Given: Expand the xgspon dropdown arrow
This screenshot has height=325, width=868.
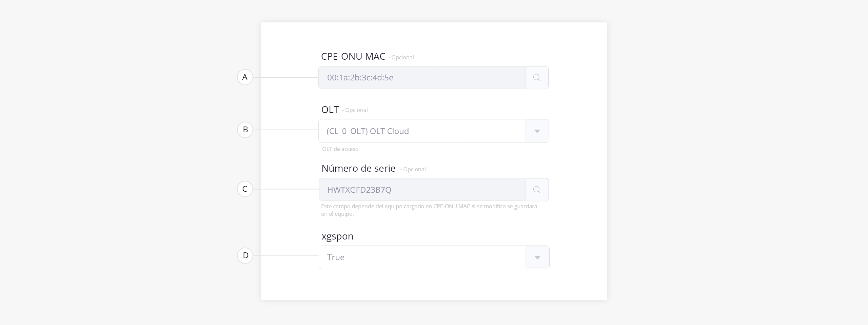Looking at the screenshot, I should (x=537, y=257).
